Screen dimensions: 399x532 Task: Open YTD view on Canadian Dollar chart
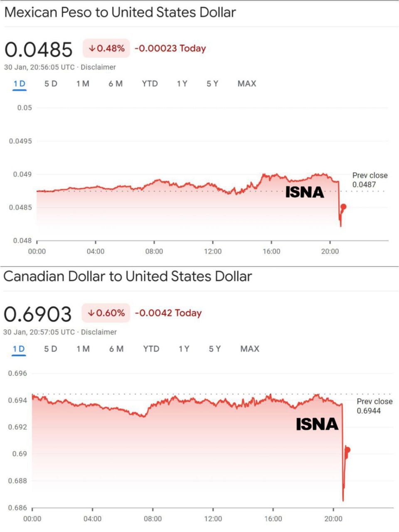[x=151, y=349]
